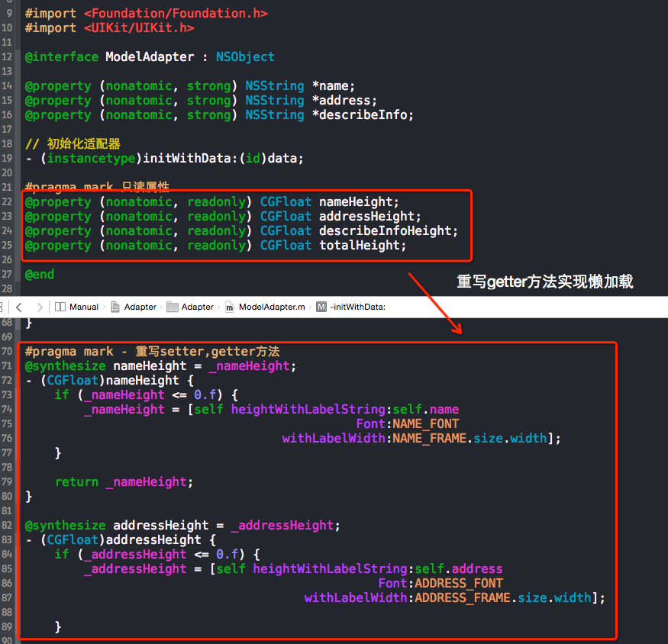This screenshot has width=668, height=644.
Task: Open the Adapter project segment with document icon
Action: point(134,307)
